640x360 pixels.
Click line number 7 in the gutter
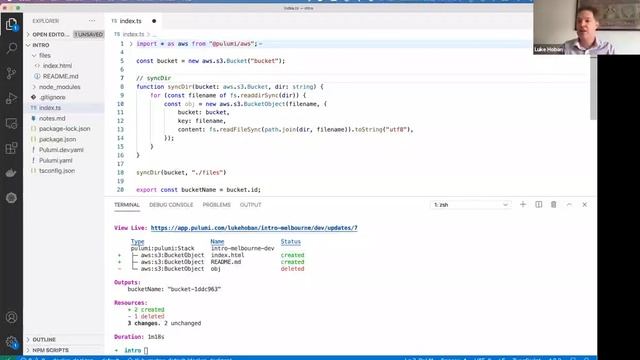[122, 78]
